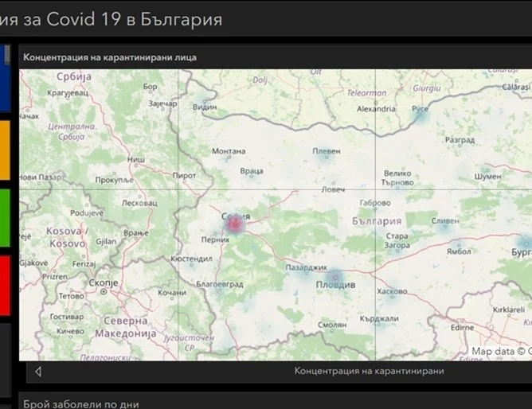Click the 'Велико Търново' city label
Image resolution: width=532 pixels, height=409 pixels.
click(397, 178)
